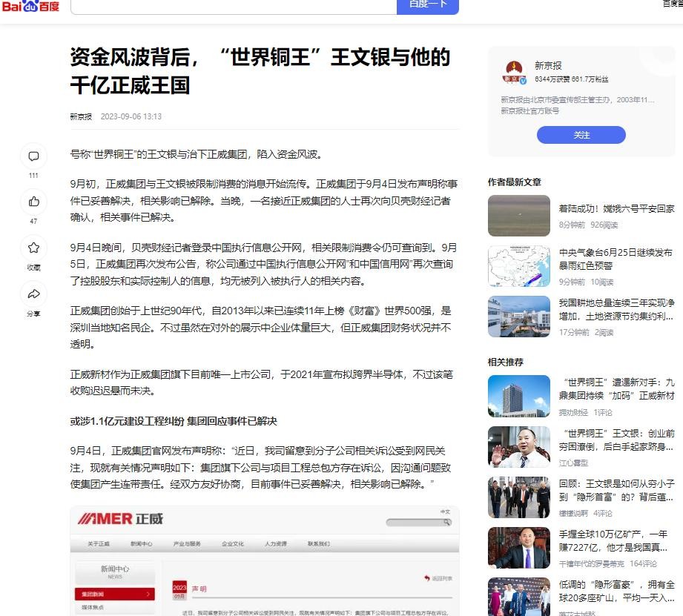
Task: Click the Baidu logo
Action: tap(30, 7)
